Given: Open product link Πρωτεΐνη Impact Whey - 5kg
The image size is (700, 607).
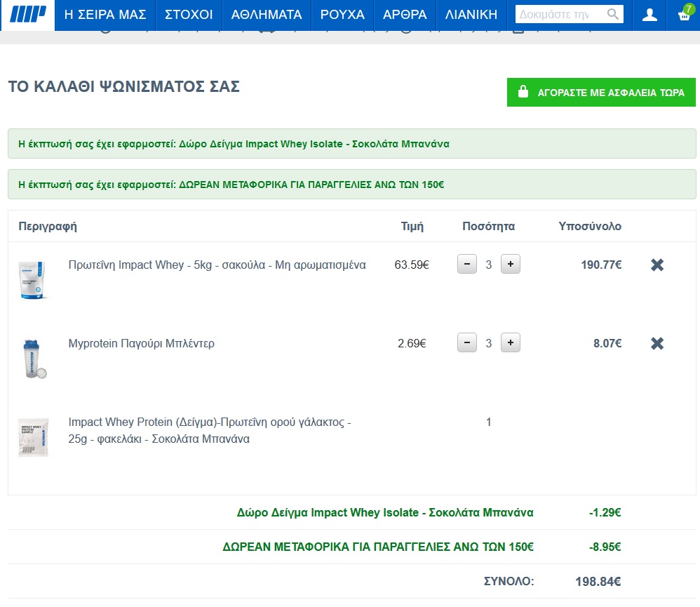Looking at the screenshot, I should 217,265.
